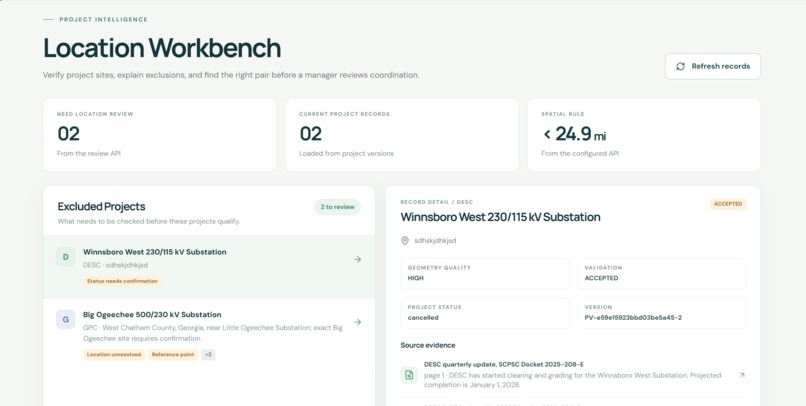Open DESC quarterly update, SCPSC Docket source

click(x=573, y=375)
